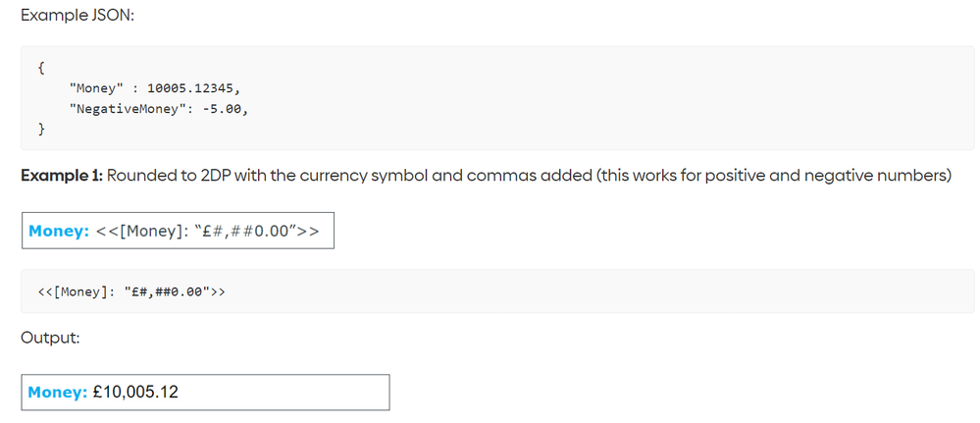Click the "NegativeMoney" key in JSON
The height and width of the screenshot is (423, 980).
pyautogui.click(x=129, y=109)
